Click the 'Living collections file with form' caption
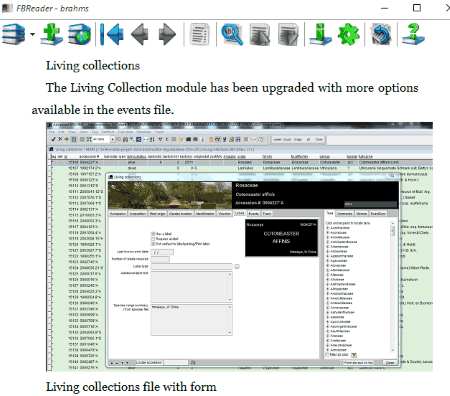 point(131,387)
